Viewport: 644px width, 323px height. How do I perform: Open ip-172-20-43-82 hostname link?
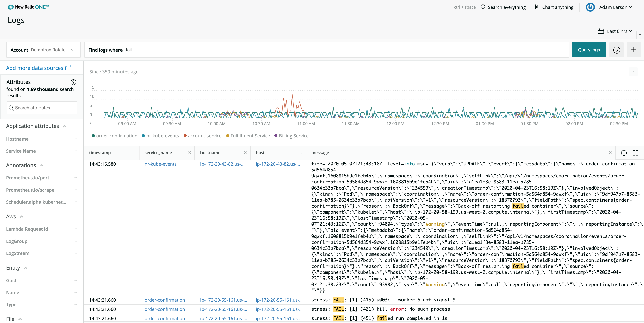[x=222, y=164]
